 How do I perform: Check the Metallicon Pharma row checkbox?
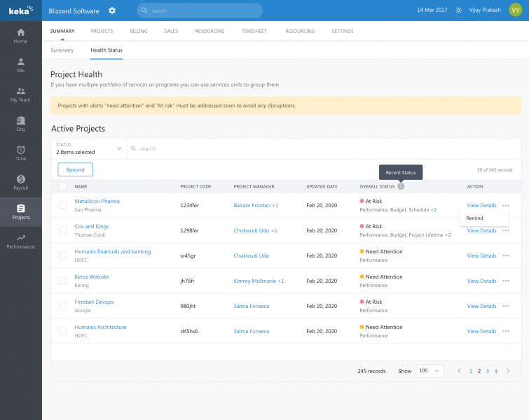pos(63,205)
